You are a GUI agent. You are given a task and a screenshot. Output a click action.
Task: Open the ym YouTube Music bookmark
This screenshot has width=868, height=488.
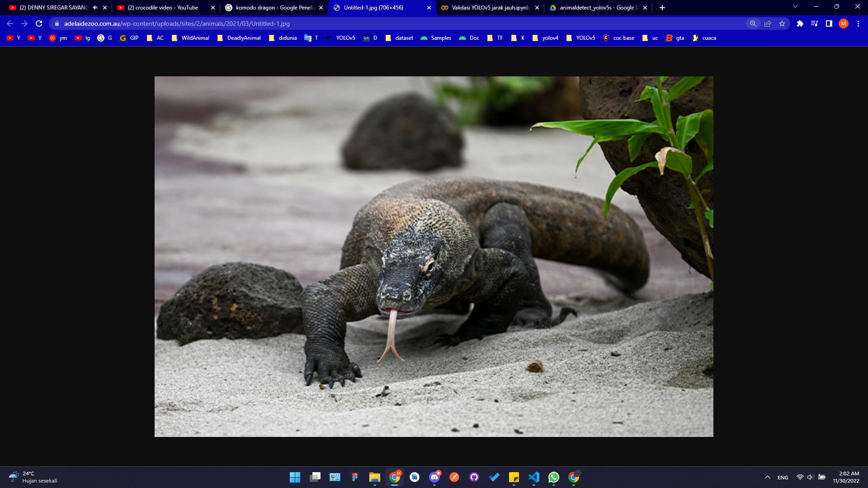coord(58,38)
